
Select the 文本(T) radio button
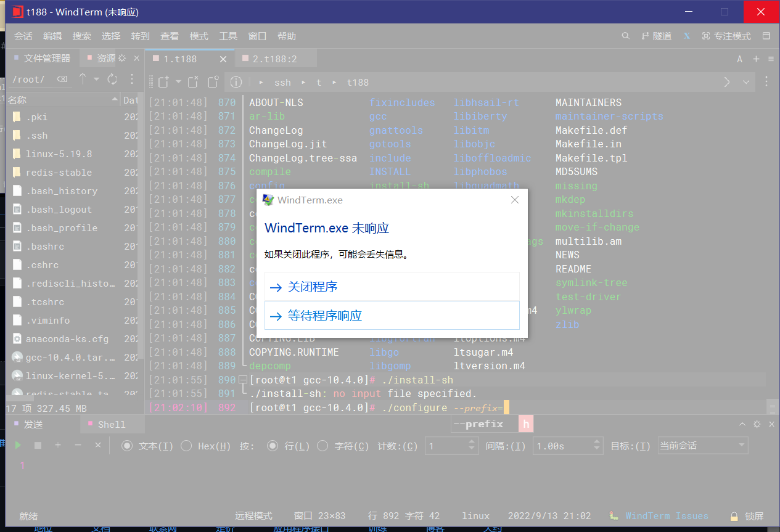click(127, 446)
